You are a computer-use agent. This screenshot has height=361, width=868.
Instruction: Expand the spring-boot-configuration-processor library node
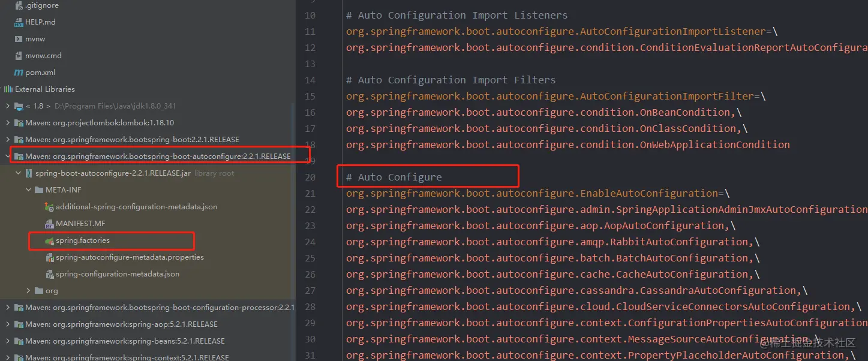(7, 308)
